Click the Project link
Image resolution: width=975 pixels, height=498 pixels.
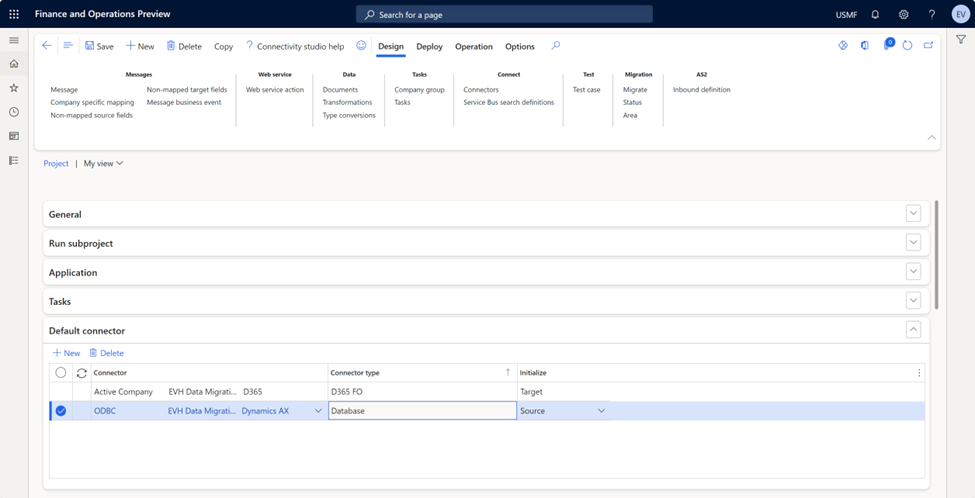click(56, 164)
